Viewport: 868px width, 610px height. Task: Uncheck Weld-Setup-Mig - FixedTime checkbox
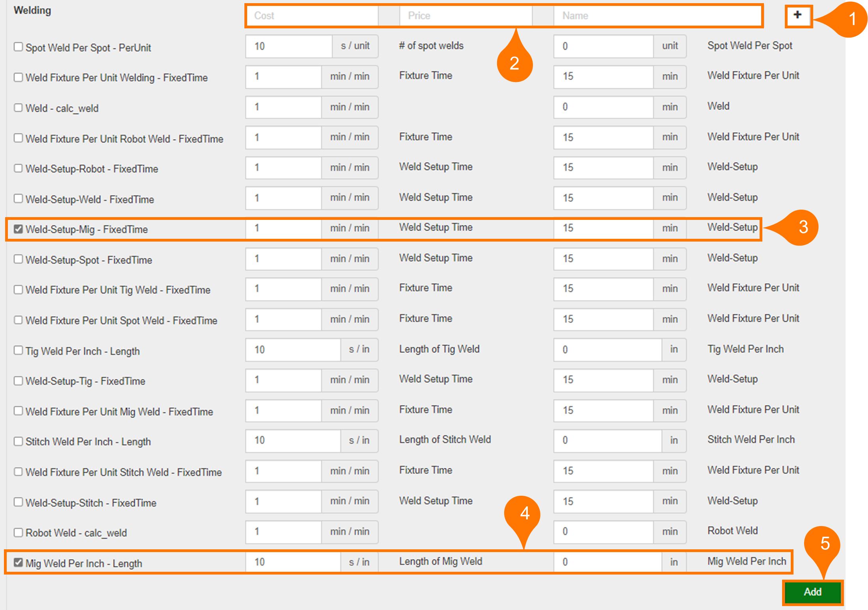(x=18, y=229)
